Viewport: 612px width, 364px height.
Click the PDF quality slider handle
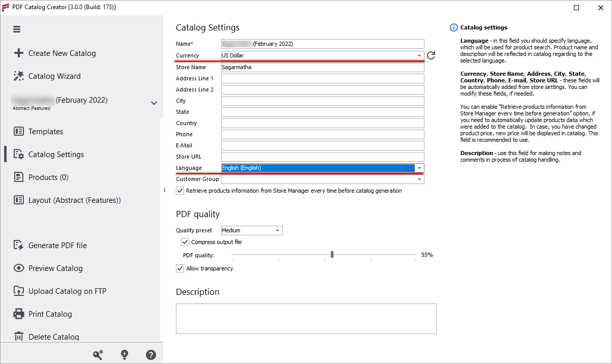pos(332,255)
